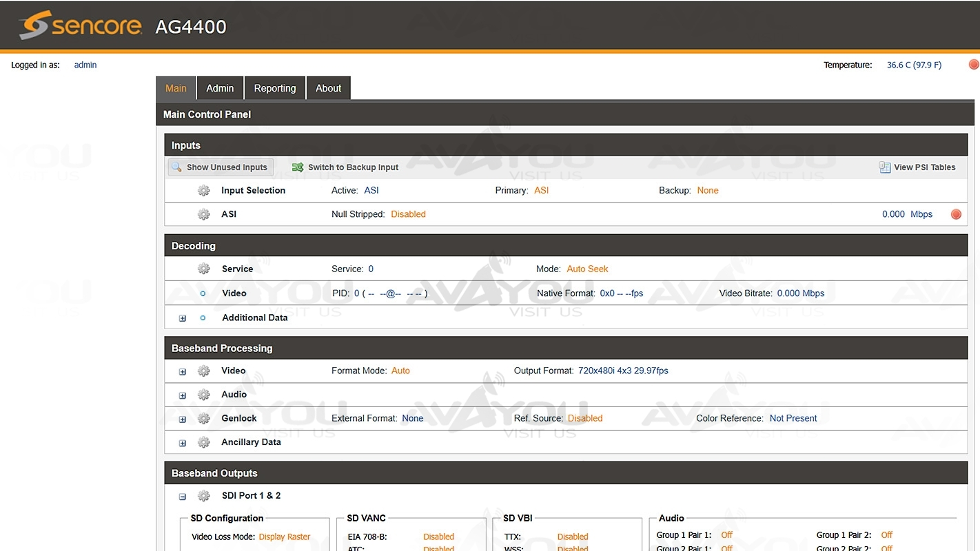Screen dimensions: 980x551
Task: Expand the Additional Data row
Action: [183, 318]
